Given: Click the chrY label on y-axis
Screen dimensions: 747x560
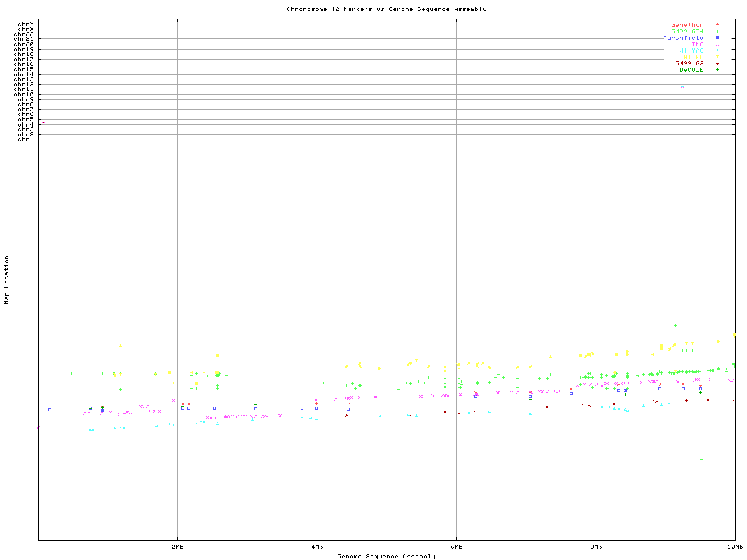Looking at the screenshot, I should click(x=25, y=24).
